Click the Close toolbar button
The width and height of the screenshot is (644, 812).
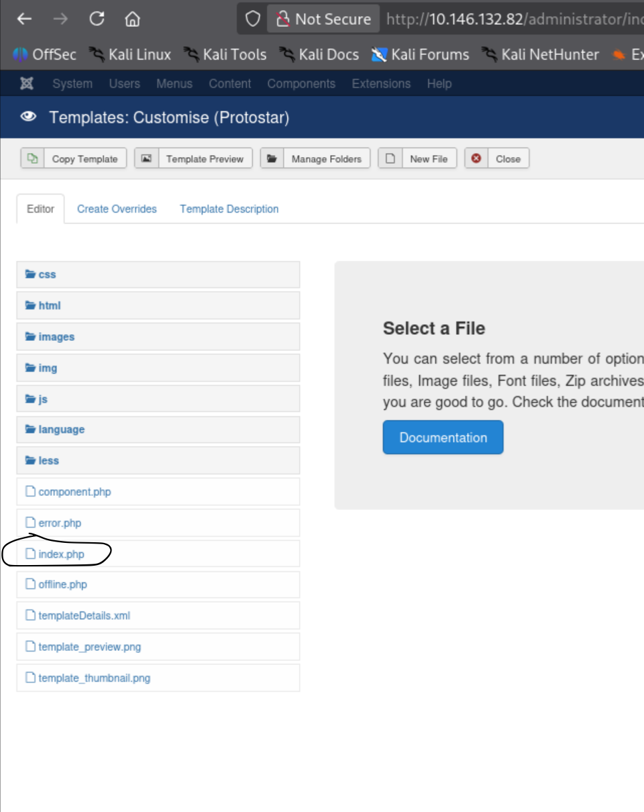497,159
